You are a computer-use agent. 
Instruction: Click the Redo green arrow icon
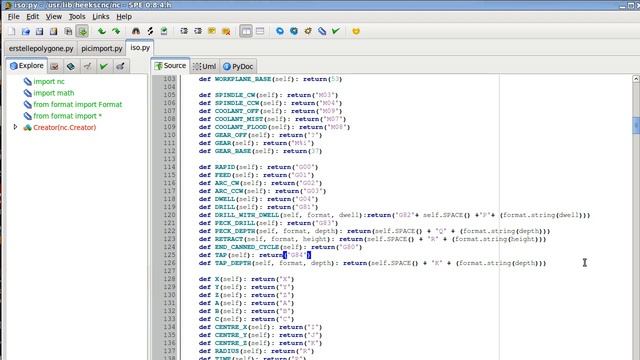click(x=116, y=31)
